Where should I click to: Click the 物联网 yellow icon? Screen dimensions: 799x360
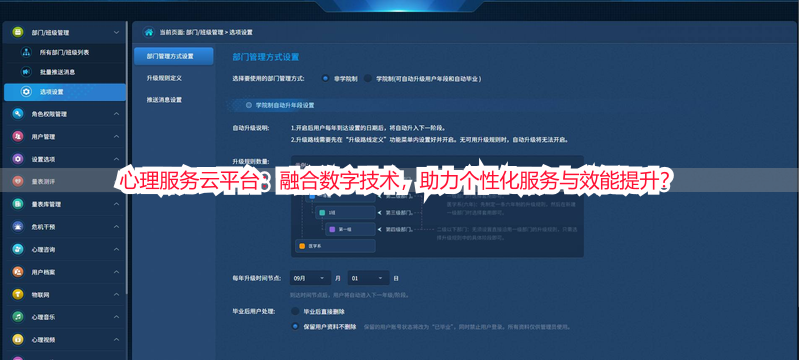[x=18, y=294]
